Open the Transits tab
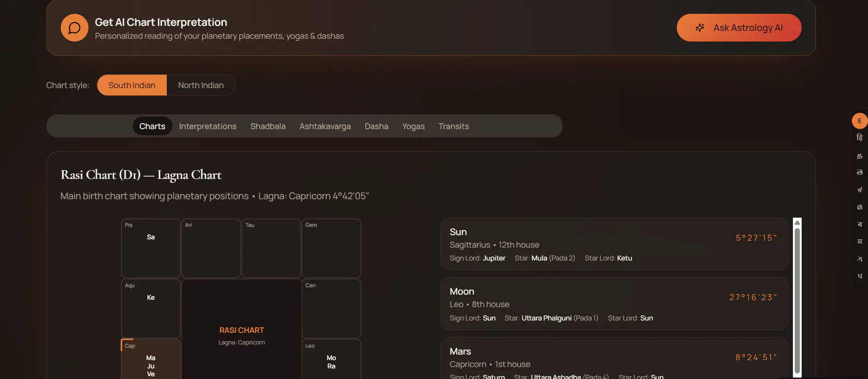Screen dimensions: 868x379 [454, 126]
